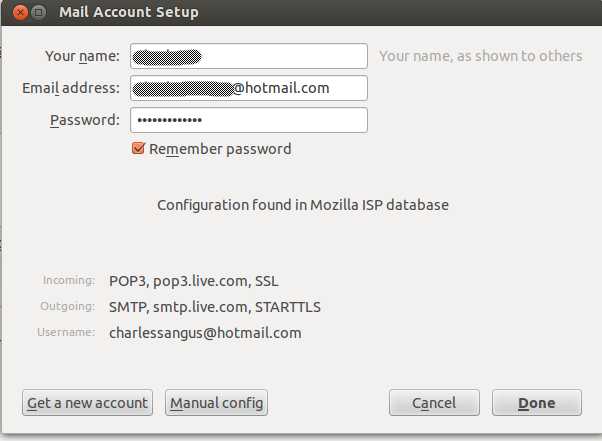Select the Password input field
This screenshot has width=602, height=441.
click(x=249, y=120)
